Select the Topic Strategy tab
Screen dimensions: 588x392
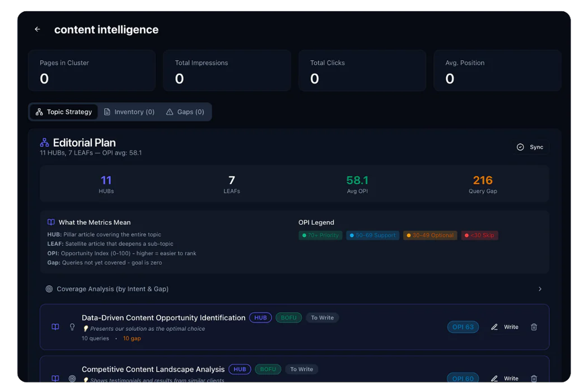[63, 112]
